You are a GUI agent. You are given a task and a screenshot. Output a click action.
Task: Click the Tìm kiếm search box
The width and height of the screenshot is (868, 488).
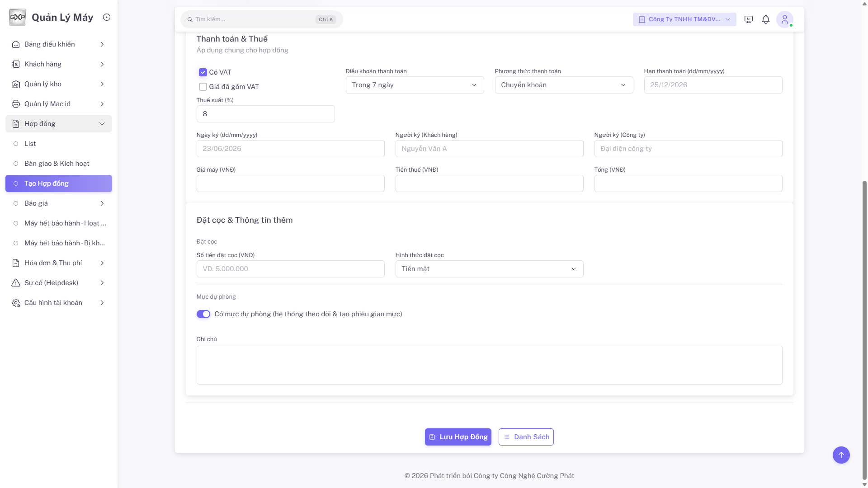(262, 19)
